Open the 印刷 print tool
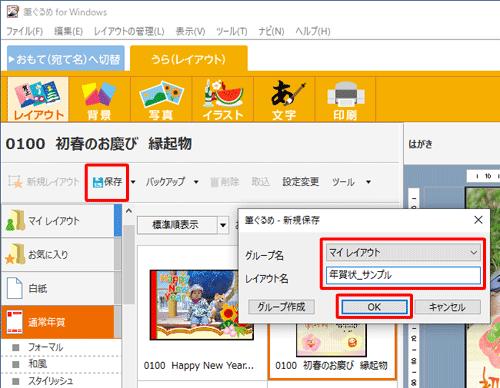This screenshot has width=500, height=388. pos(346,99)
